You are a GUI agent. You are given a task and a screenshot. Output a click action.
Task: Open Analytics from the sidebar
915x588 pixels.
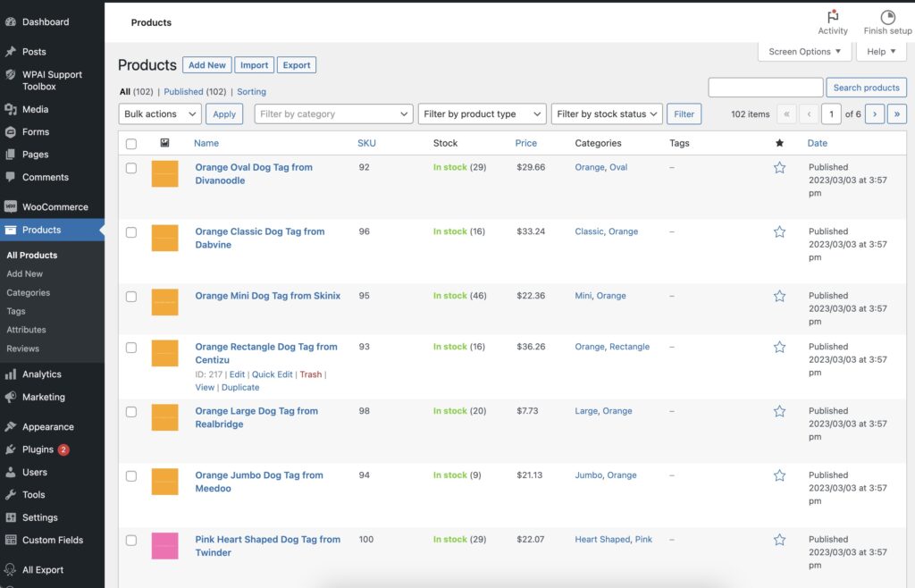pyautogui.click(x=42, y=374)
